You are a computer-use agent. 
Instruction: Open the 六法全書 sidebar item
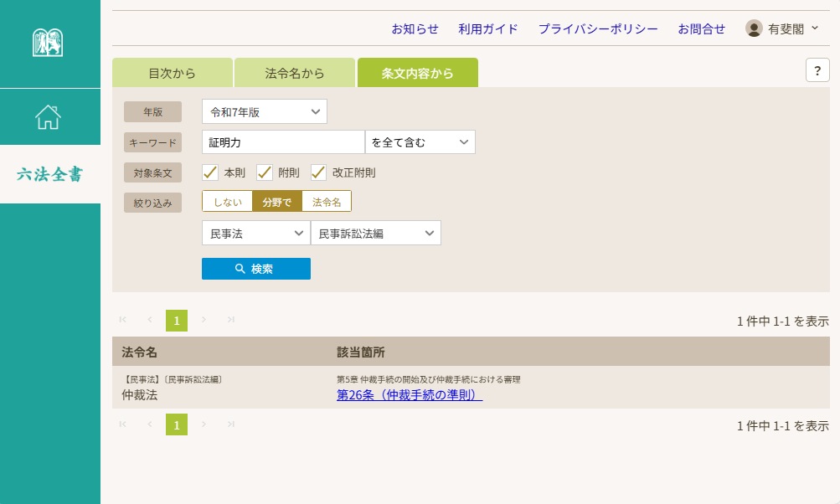click(49, 174)
